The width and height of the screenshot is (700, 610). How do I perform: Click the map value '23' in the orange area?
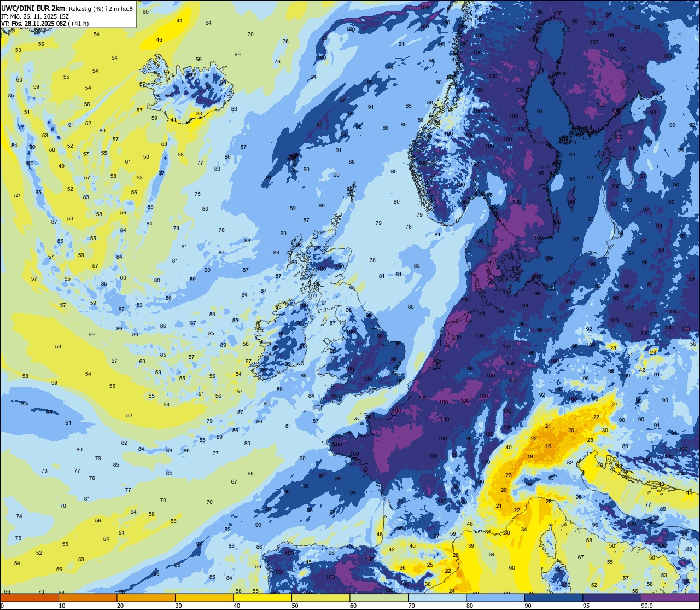click(x=509, y=475)
